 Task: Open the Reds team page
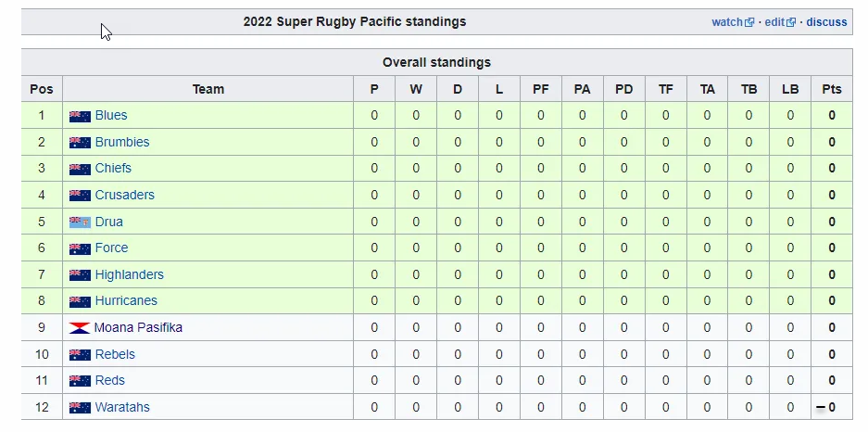(109, 380)
